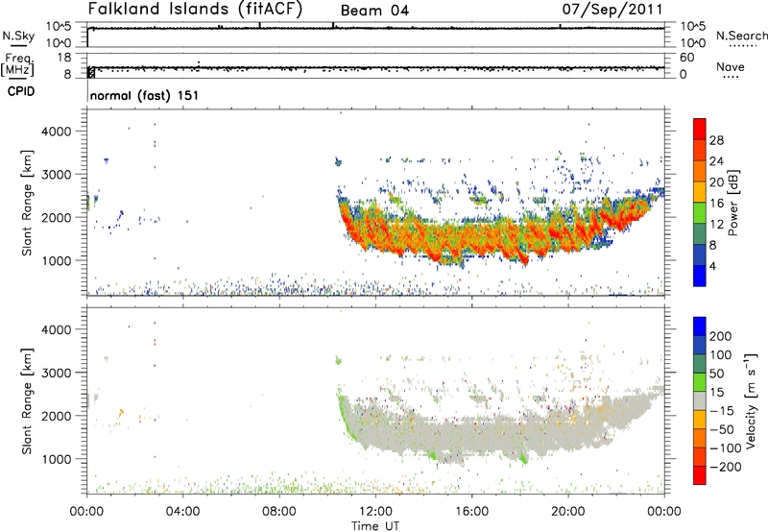Click the 'normal (fast) 151' text
768x532 pixels.
(145, 95)
